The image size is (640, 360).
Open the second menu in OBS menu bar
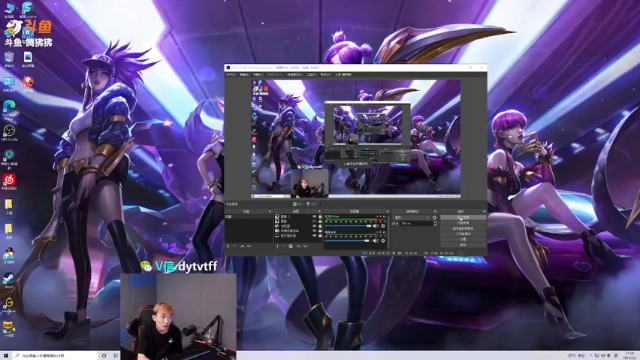click(244, 75)
